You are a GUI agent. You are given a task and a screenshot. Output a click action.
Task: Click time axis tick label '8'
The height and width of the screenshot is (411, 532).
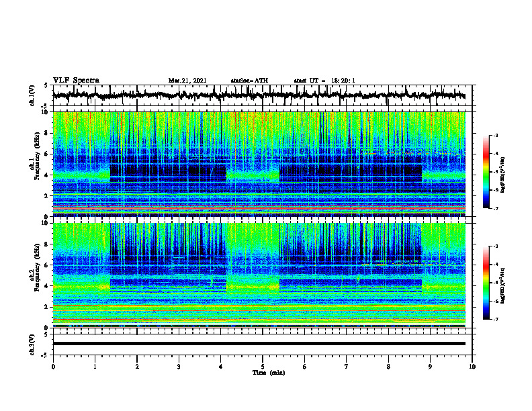(x=388, y=367)
